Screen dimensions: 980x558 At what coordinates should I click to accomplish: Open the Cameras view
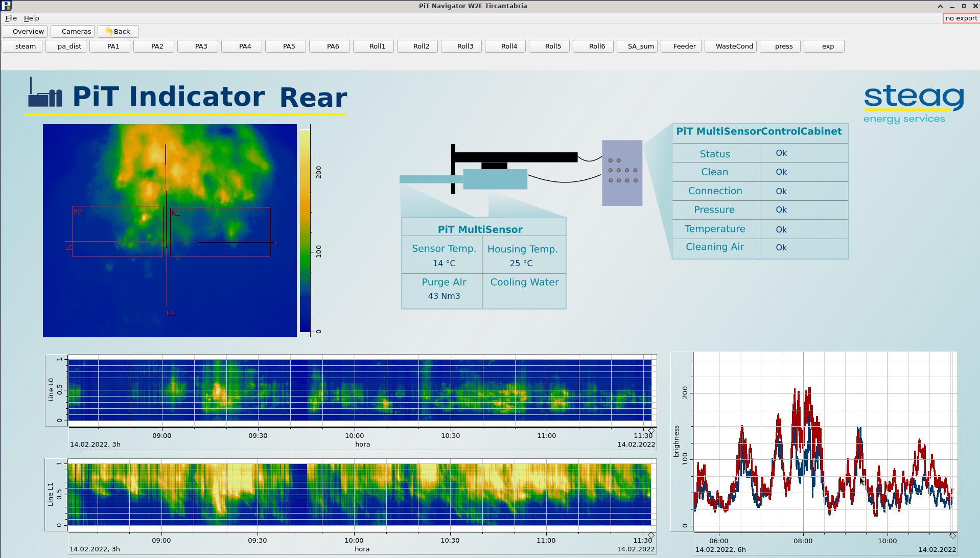point(73,32)
